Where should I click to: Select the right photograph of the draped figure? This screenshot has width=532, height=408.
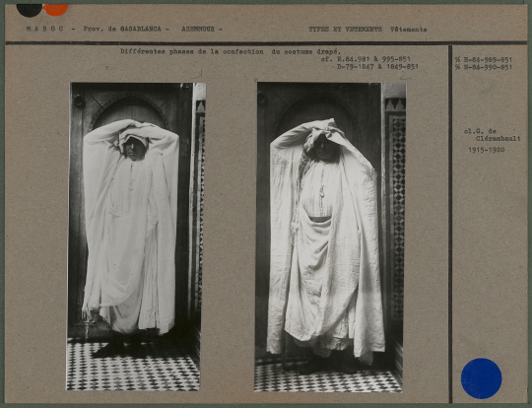(330, 237)
